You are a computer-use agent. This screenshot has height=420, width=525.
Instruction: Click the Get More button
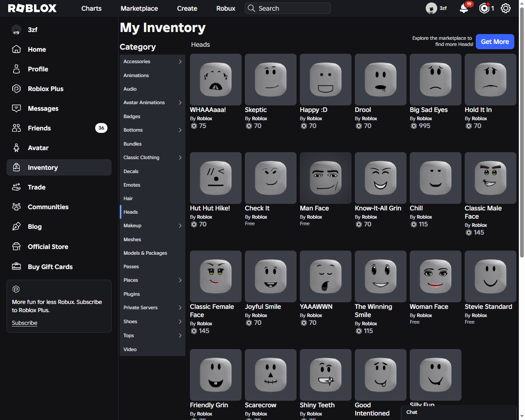[x=495, y=41]
